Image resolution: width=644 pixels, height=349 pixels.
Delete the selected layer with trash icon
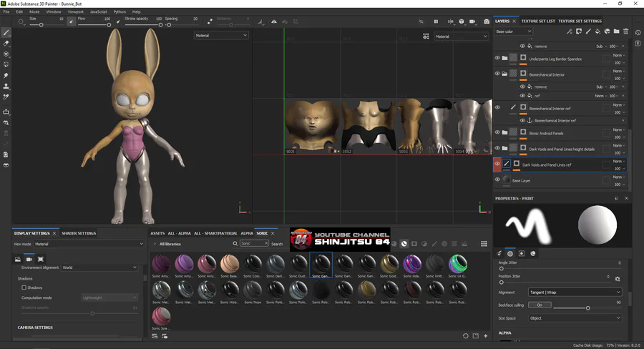[x=626, y=31]
